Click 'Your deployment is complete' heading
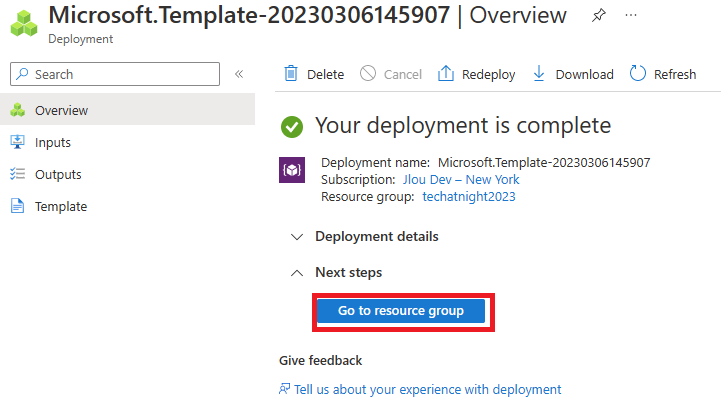Viewport: 721px width, 407px height. coord(463,125)
